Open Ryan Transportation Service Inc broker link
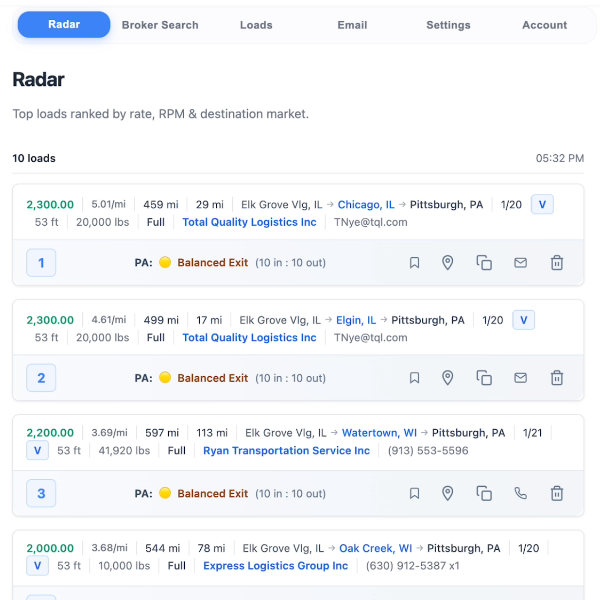 [286, 451]
